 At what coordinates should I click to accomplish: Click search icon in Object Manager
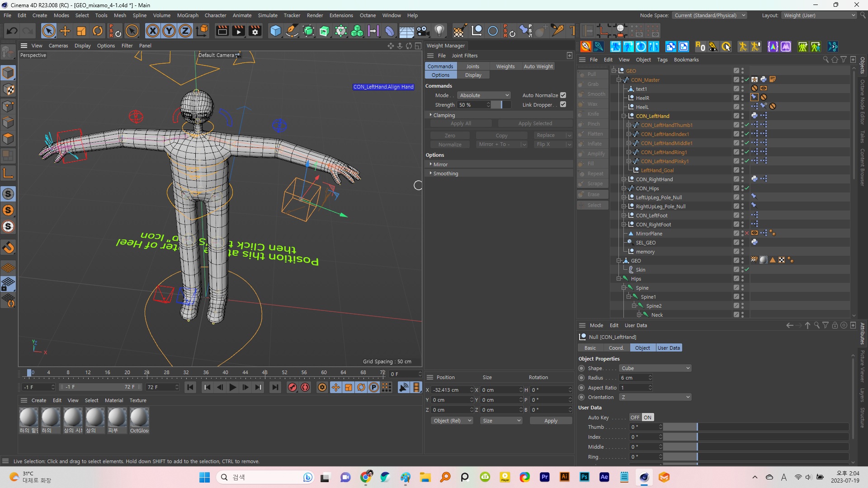tap(826, 60)
